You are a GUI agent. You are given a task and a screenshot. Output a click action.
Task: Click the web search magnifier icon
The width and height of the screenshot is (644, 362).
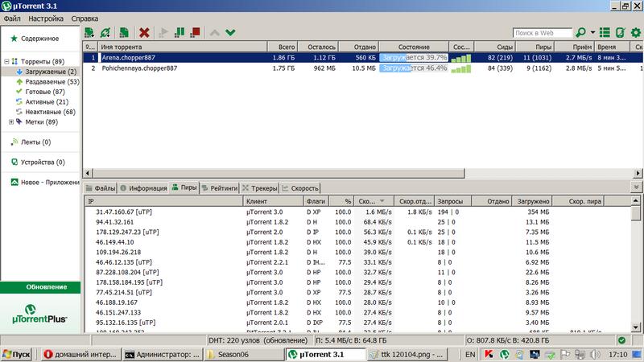click(x=580, y=32)
